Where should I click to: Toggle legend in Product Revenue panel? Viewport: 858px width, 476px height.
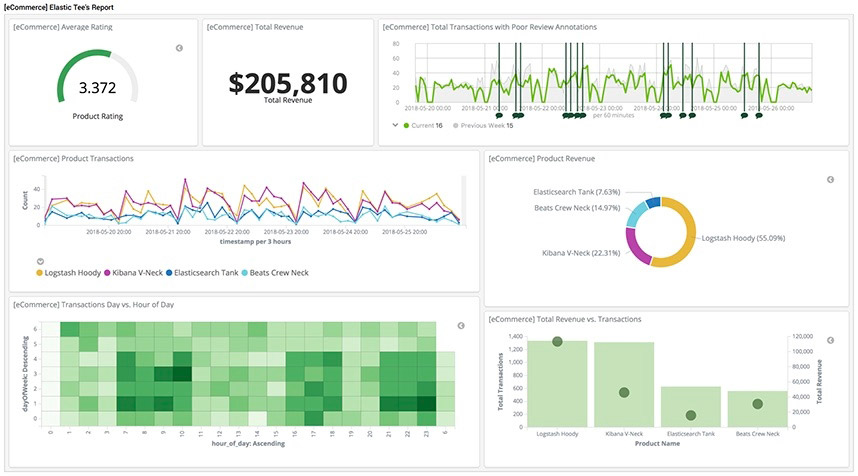click(830, 179)
